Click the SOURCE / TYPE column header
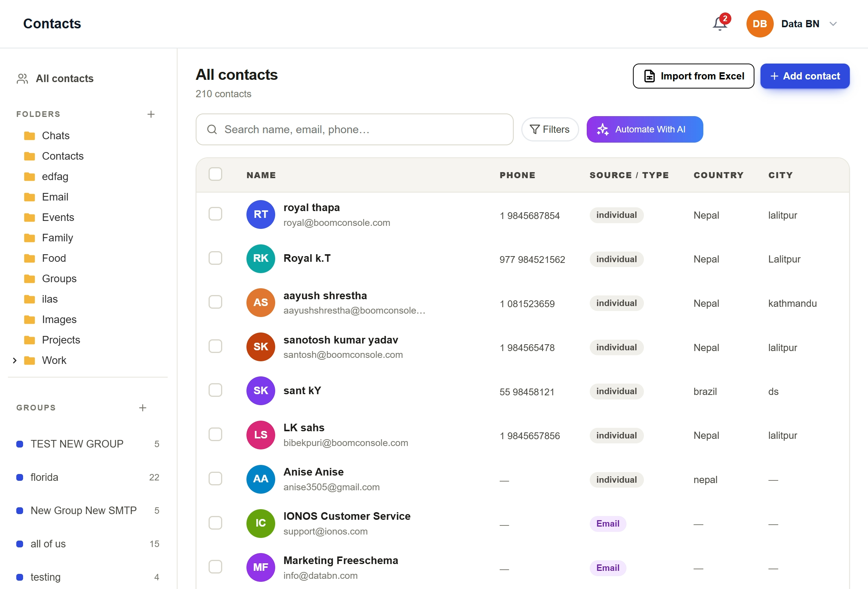Image resolution: width=868 pixels, height=589 pixels. click(629, 175)
